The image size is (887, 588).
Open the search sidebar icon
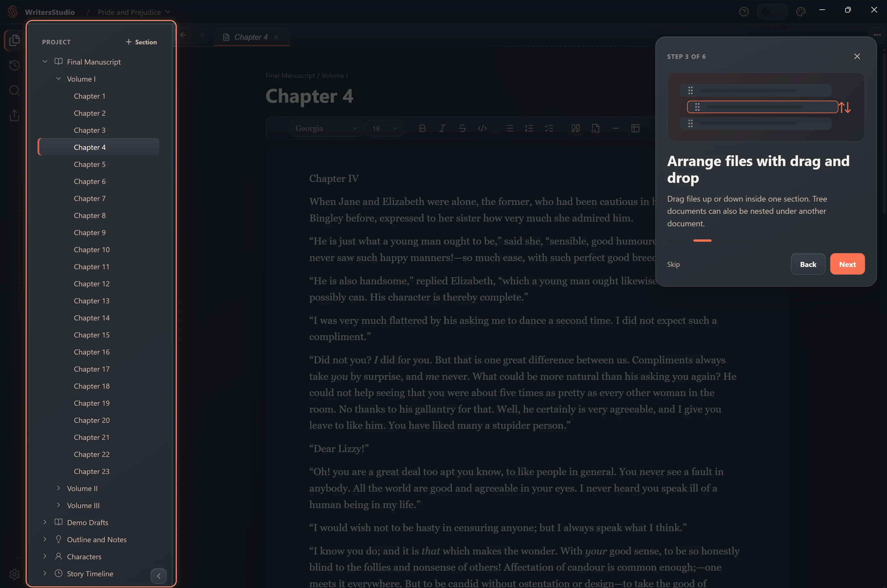(14, 90)
